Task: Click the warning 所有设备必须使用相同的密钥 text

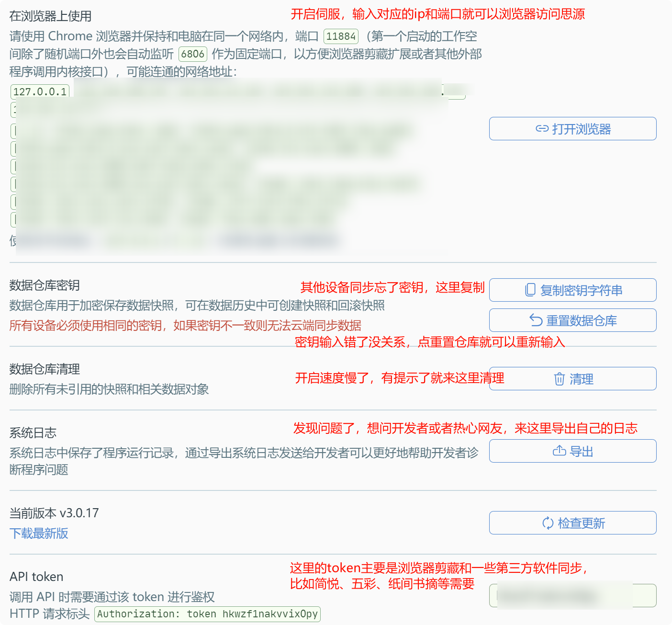Action: tap(185, 326)
